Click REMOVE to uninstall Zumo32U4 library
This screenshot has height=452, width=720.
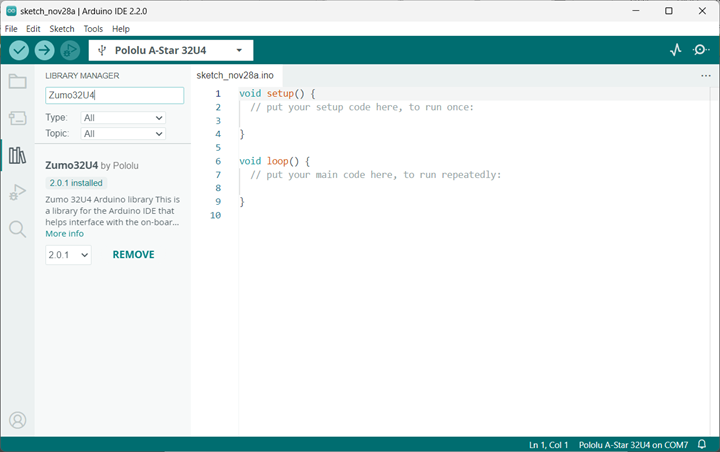click(x=133, y=255)
